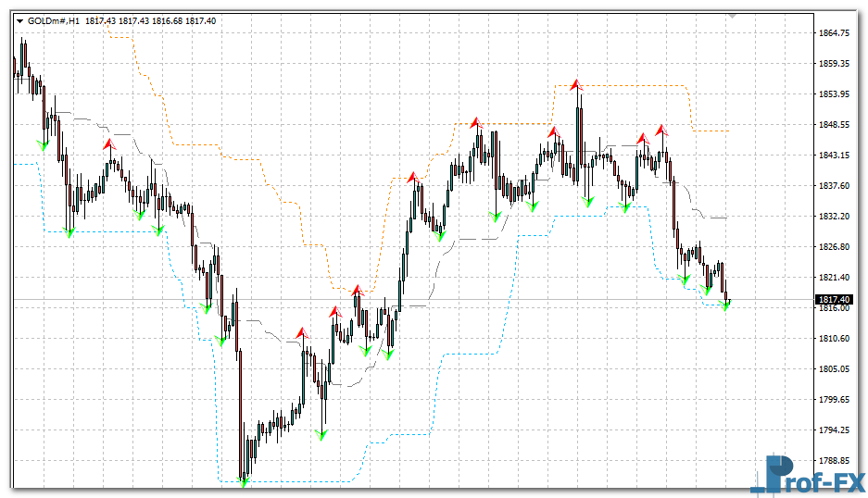Click the gray chart shift marker at top
868x498 pixels.
[x=732, y=16]
